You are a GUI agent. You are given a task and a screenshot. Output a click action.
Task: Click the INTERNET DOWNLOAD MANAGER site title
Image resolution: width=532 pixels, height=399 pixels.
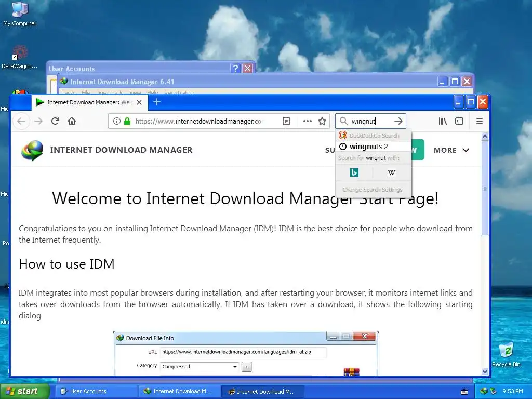point(121,150)
